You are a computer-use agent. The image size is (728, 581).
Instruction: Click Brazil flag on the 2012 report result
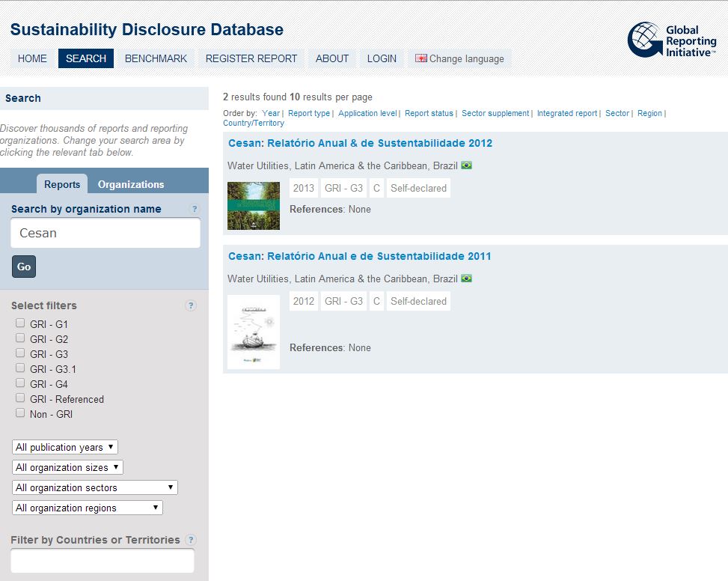coord(466,165)
